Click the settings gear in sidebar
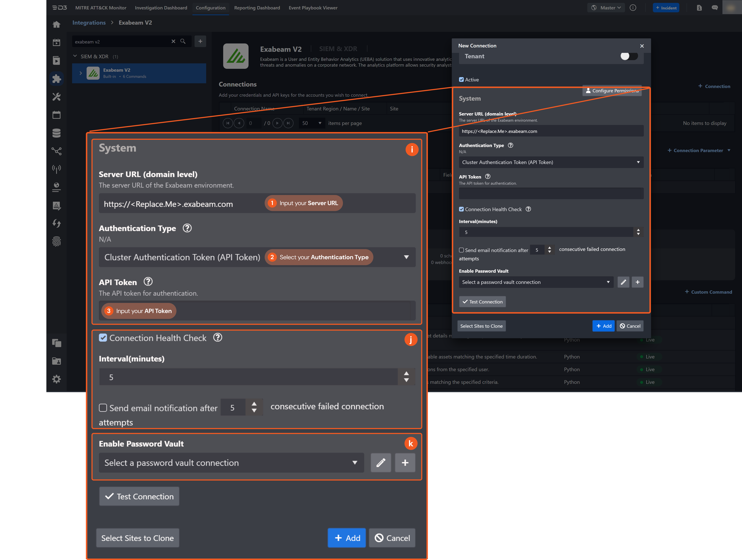Image resolution: width=742 pixels, height=560 pixels. click(x=56, y=379)
